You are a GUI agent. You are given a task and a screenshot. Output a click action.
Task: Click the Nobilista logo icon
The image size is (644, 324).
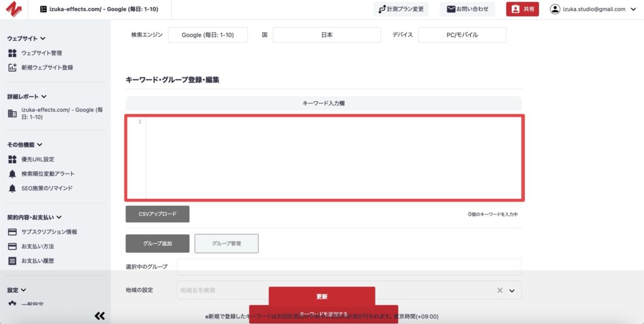(x=14, y=9)
